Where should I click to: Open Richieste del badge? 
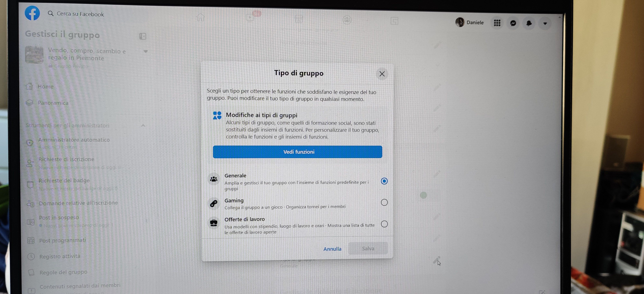coord(64,180)
